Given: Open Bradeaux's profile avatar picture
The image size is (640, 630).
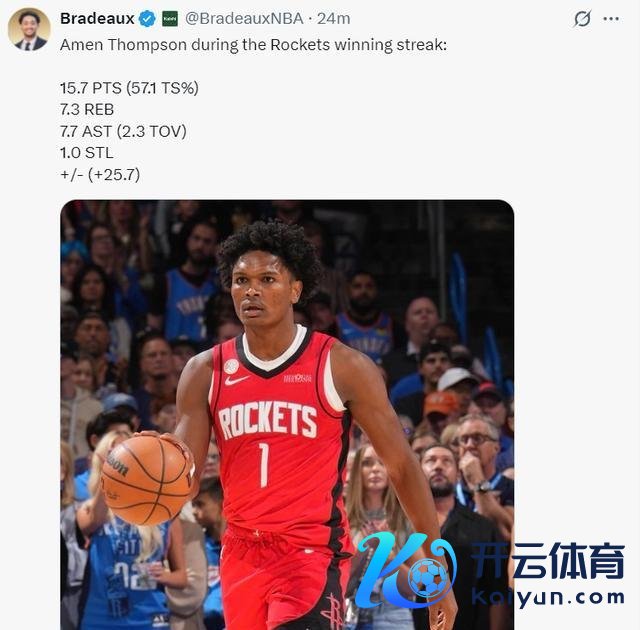Looking at the screenshot, I should pyautogui.click(x=29, y=29).
